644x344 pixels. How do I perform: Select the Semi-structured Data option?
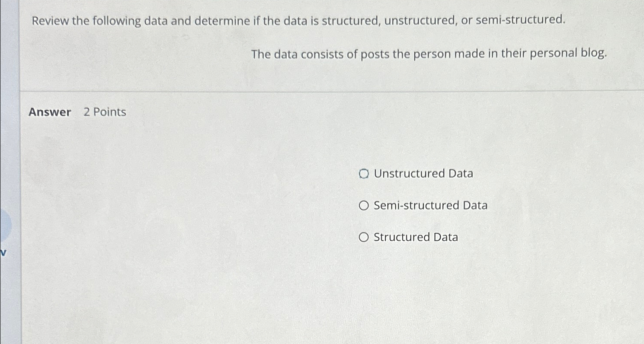click(x=364, y=205)
